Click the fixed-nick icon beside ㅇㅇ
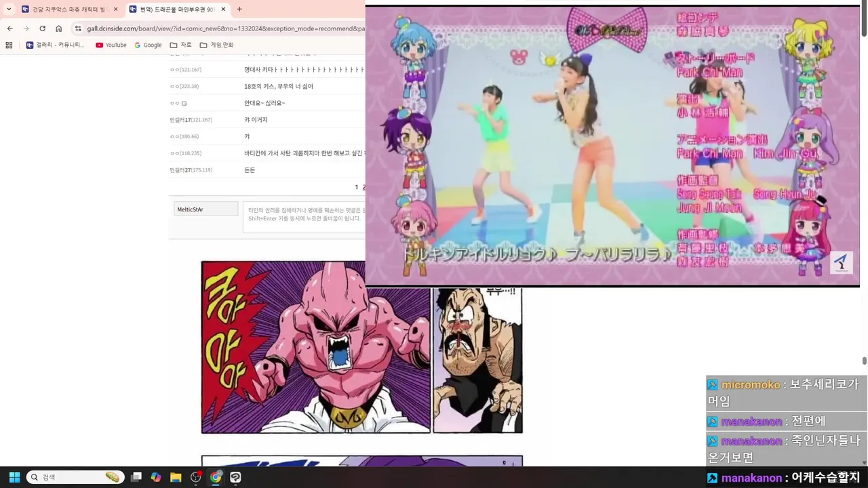This screenshot has width=868, height=488. 184,104
